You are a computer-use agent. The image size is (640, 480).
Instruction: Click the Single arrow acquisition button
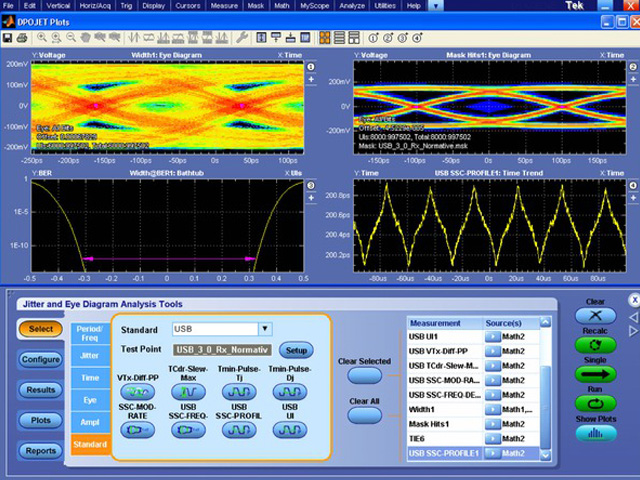[596, 374]
